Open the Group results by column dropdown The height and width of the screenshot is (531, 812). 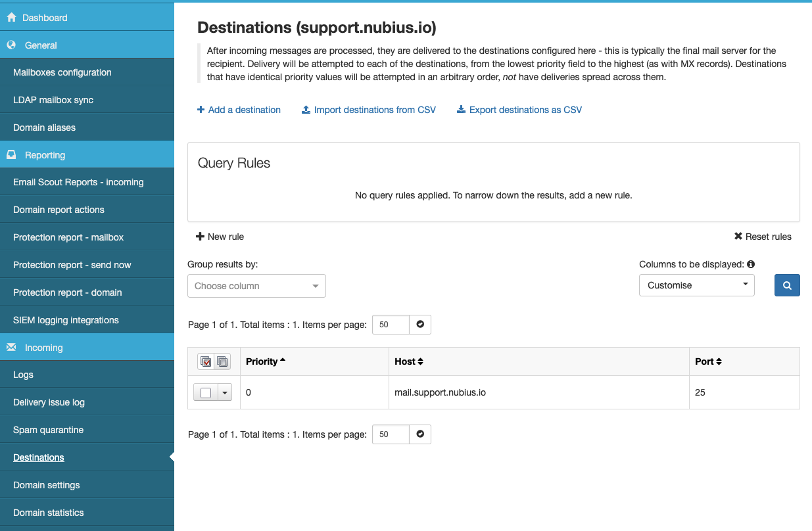[x=256, y=286]
